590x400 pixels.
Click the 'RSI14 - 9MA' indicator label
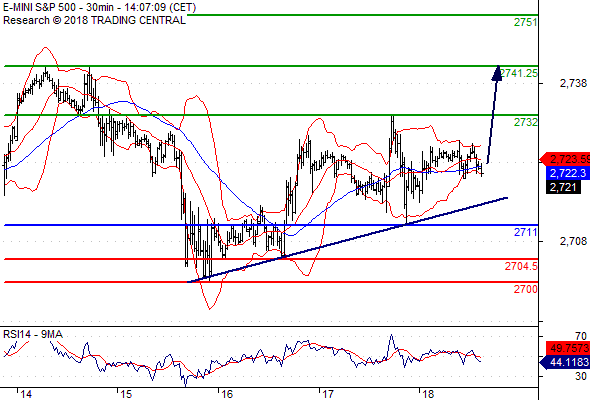(x=33, y=334)
